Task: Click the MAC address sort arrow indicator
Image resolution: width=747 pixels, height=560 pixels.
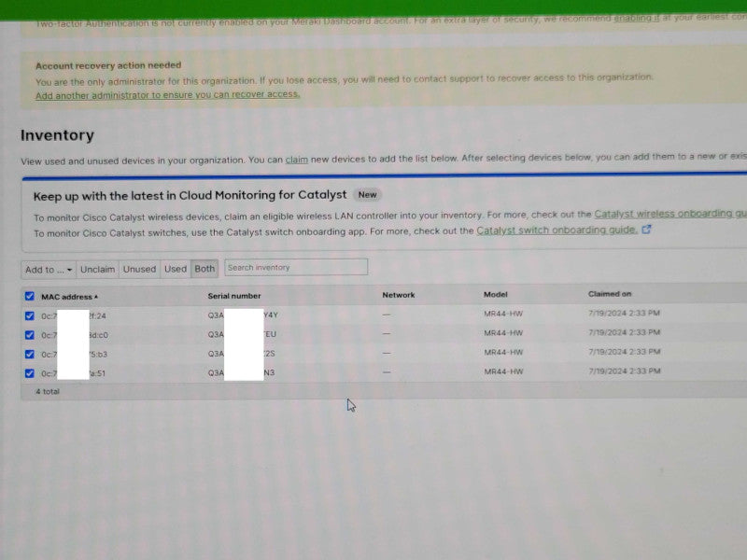Action: [96, 297]
